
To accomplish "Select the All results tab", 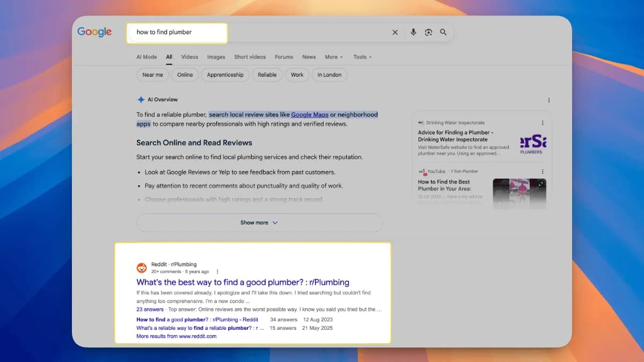I will pos(169,57).
